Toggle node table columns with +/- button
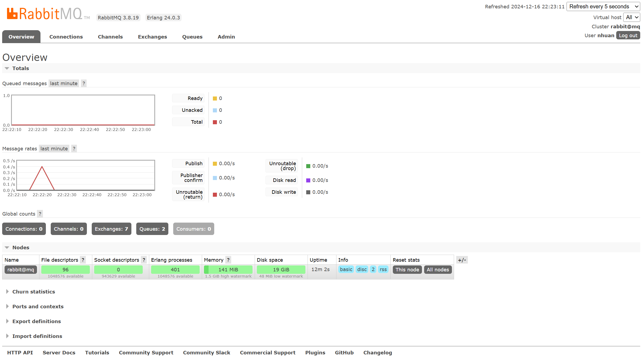This screenshot has height=363, width=644. (x=462, y=260)
